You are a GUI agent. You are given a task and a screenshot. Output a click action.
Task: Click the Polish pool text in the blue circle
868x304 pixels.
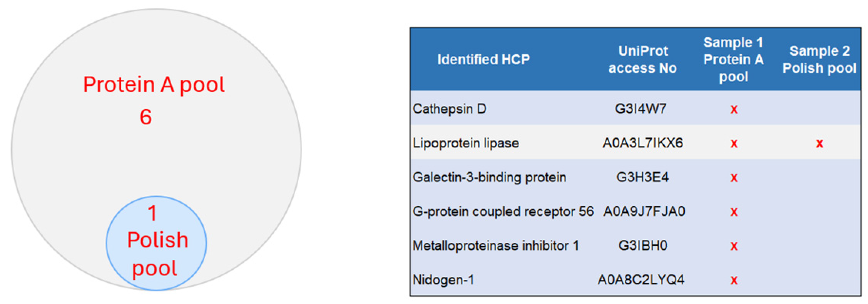(157, 254)
